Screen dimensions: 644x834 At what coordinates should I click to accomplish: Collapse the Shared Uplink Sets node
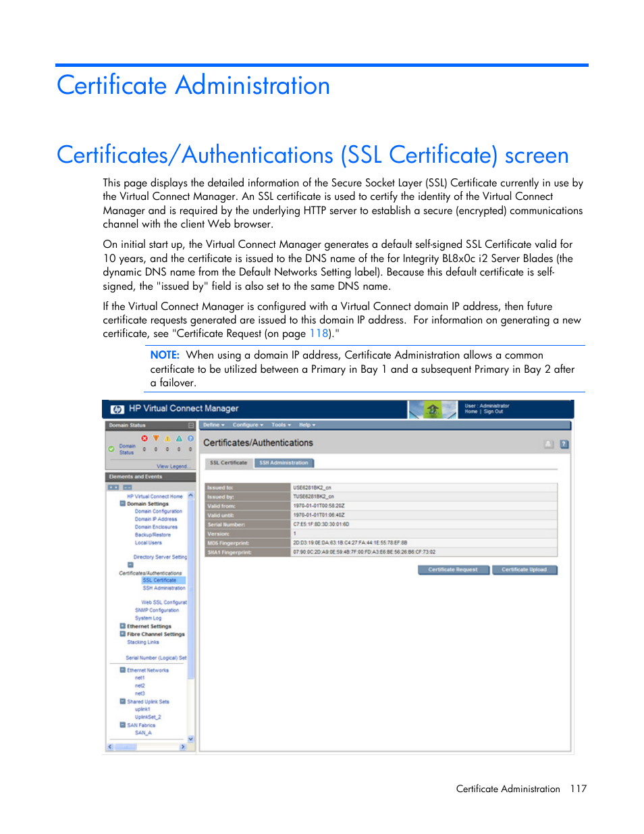click(123, 702)
